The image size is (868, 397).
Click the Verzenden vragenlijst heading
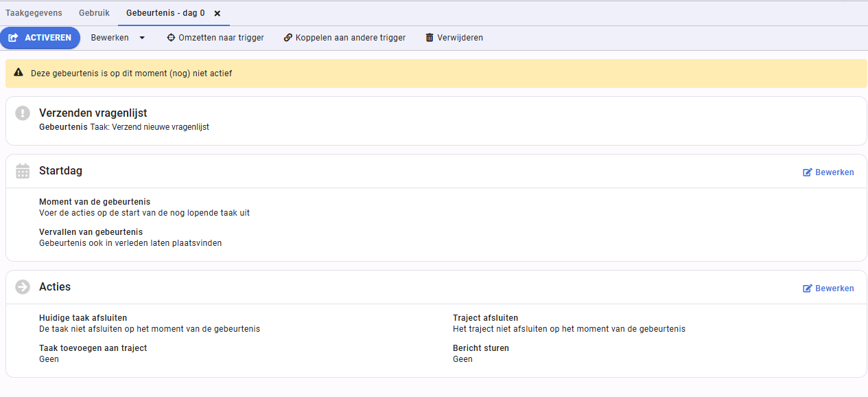click(93, 113)
